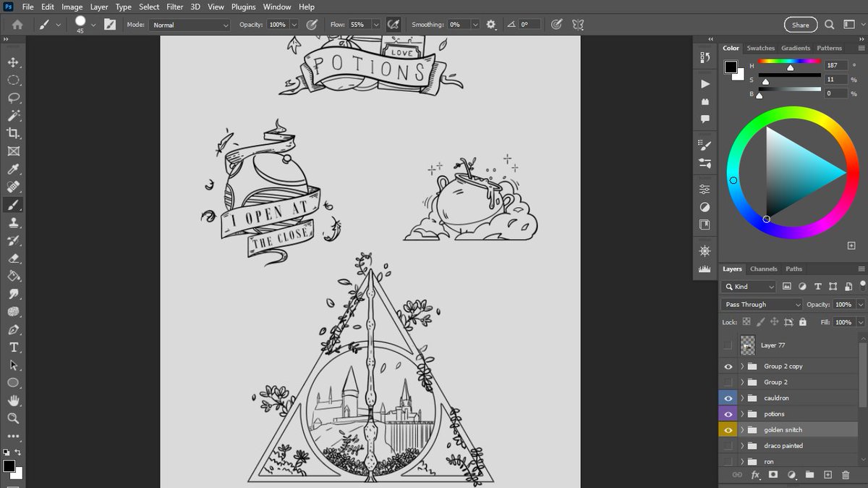Click the Layer 77 thumbnail
The height and width of the screenshot is (488, 868).
tap(747, 345)
